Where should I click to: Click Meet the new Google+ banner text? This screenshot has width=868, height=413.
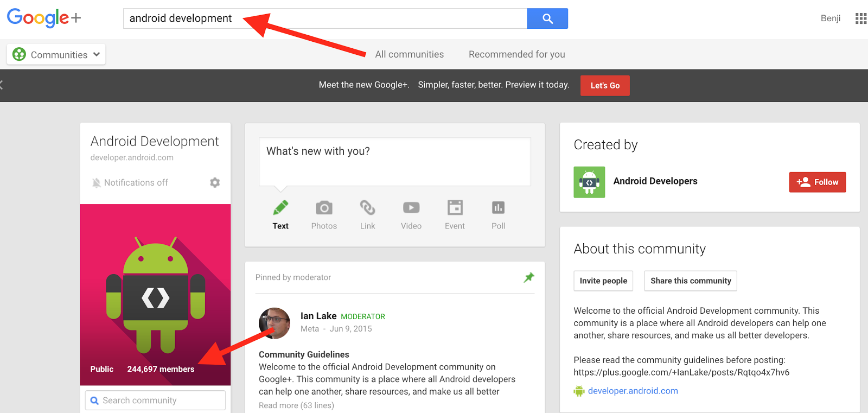point(444,85)
